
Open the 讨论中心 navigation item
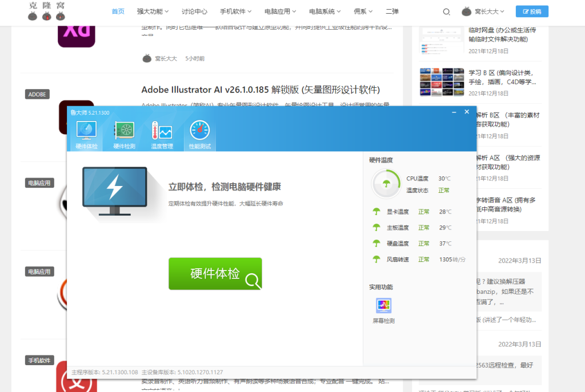click(x=194, y=11)
